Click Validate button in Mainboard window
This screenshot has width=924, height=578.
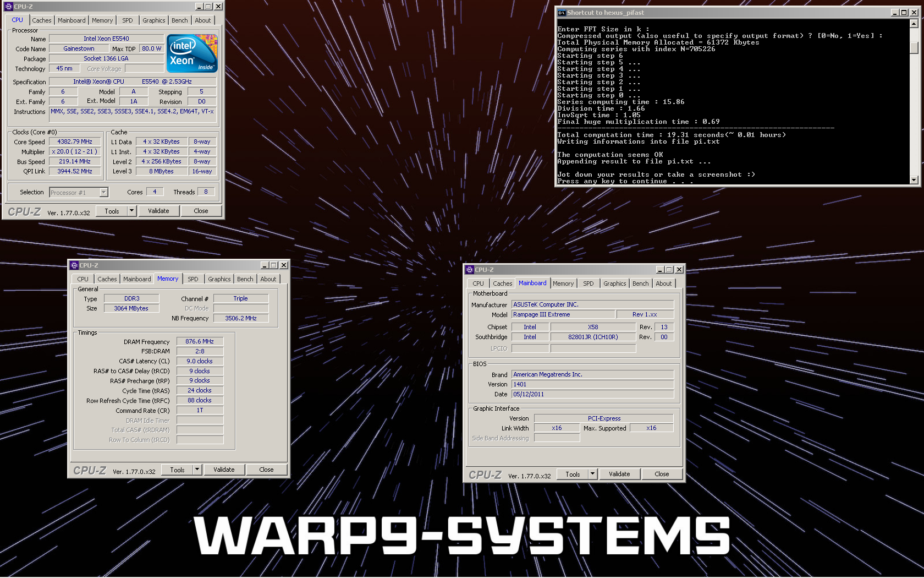[x=619, y=474]
